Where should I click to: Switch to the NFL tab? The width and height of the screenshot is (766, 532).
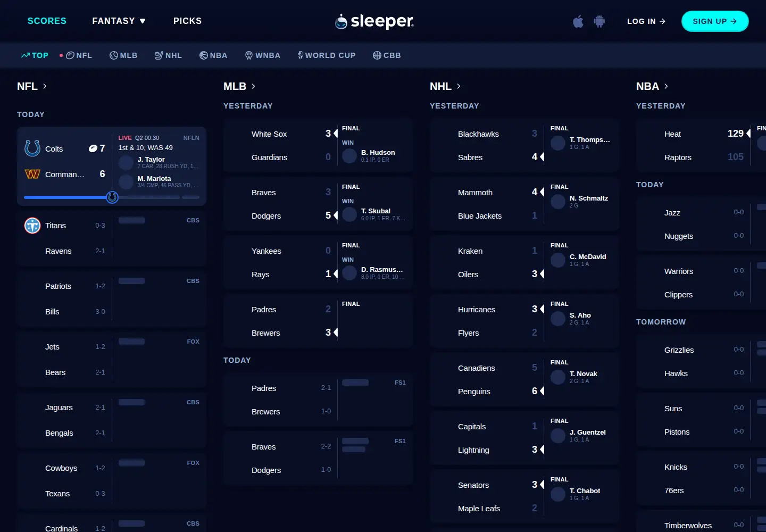tap(79, 55)
